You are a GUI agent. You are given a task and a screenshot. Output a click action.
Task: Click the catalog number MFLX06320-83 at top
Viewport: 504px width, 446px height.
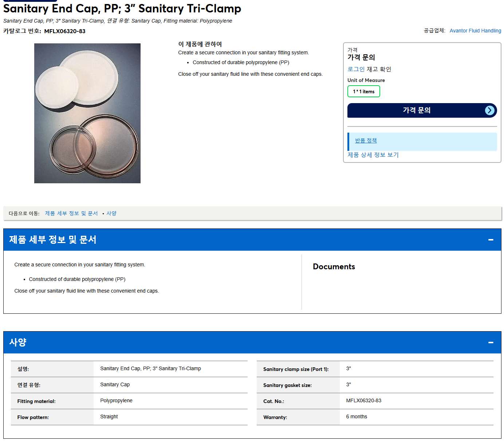[x=65, y=31]
